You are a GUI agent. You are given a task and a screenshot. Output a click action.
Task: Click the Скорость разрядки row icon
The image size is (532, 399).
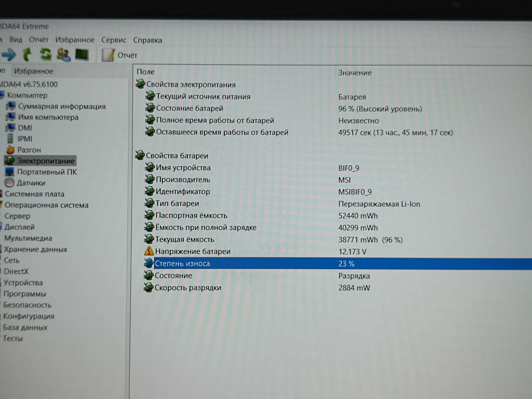148,287
